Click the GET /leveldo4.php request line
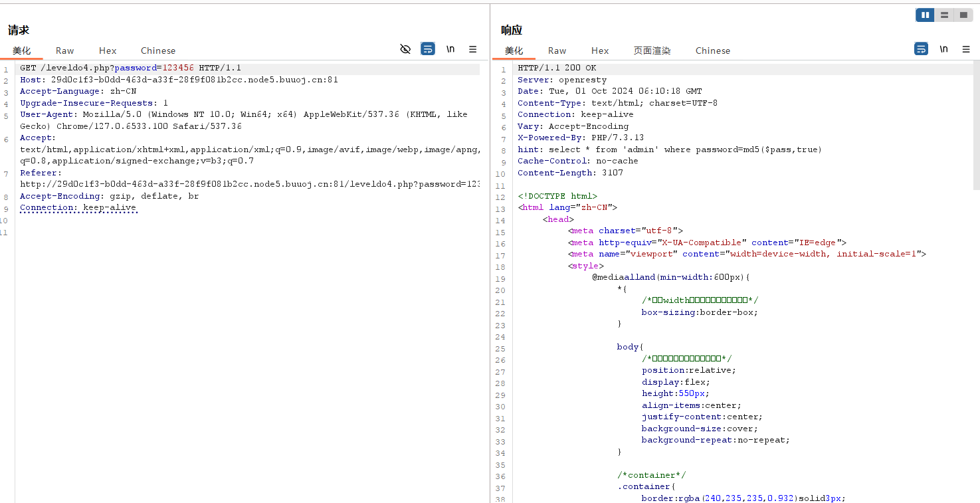The image size is (980, 503). coord(131,68)
